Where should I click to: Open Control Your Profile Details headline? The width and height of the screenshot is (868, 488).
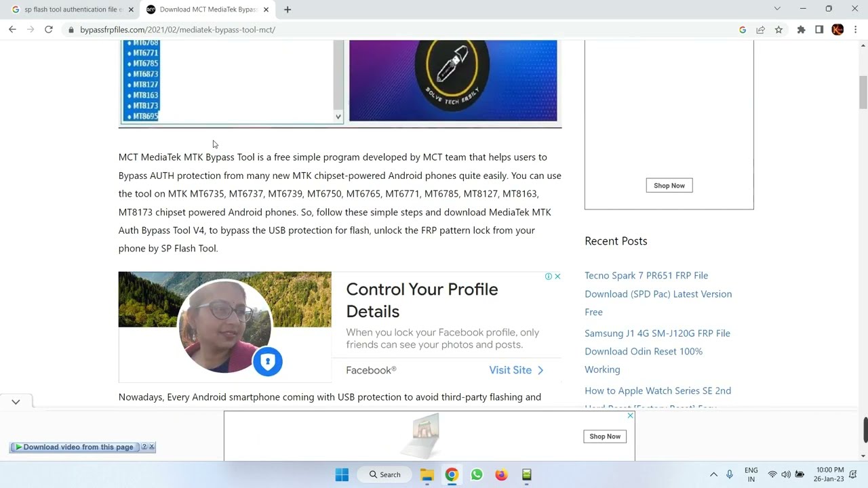(422, 300)
